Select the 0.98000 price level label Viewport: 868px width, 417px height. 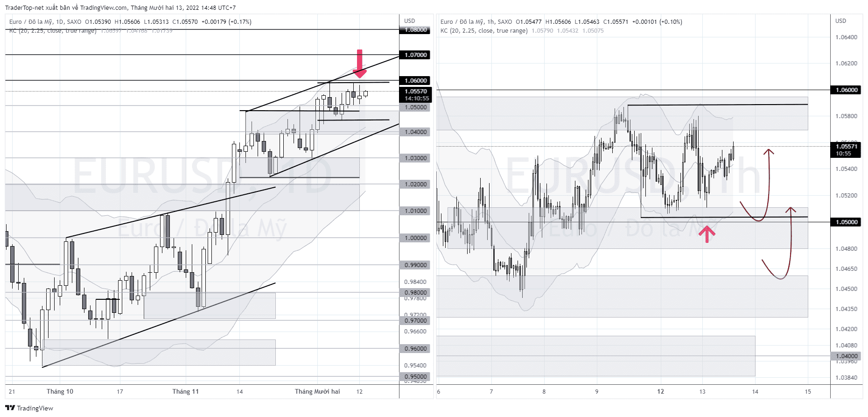[415, 293]
